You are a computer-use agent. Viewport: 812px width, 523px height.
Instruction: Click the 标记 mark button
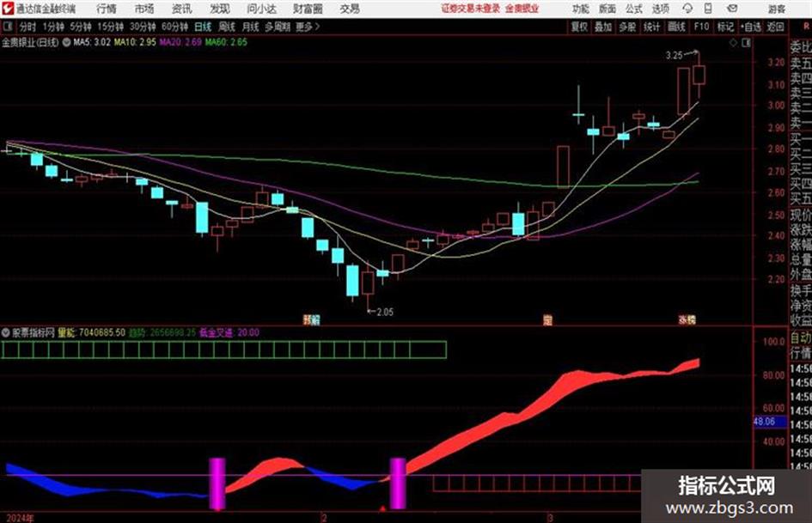click(x=725, y=27)
